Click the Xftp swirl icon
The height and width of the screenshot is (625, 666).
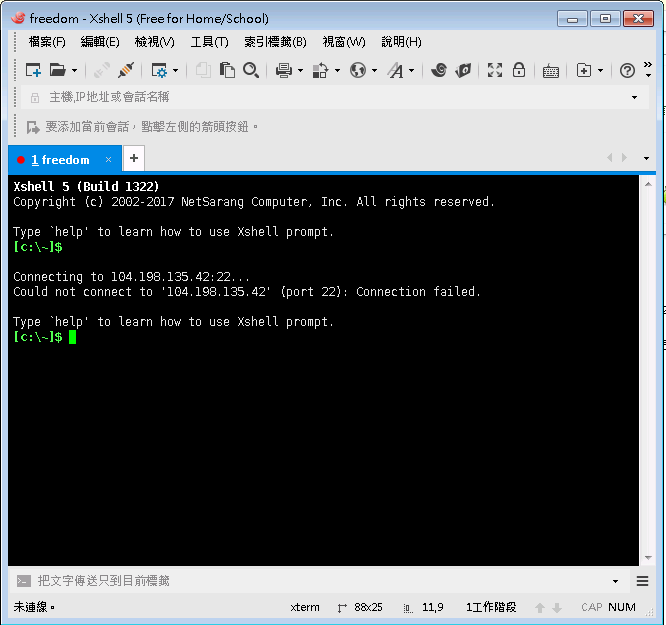click(x=463, y=70)
